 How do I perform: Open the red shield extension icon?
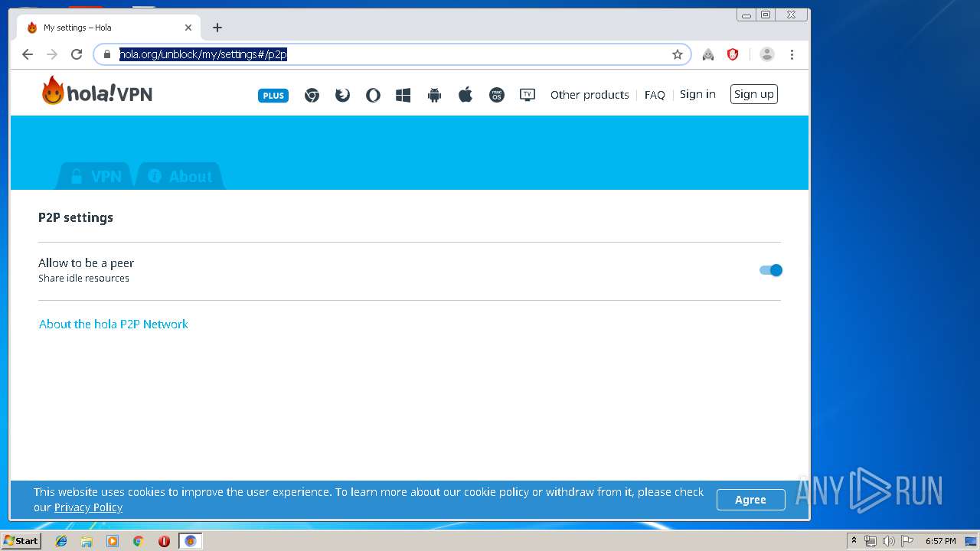[733, 54]
